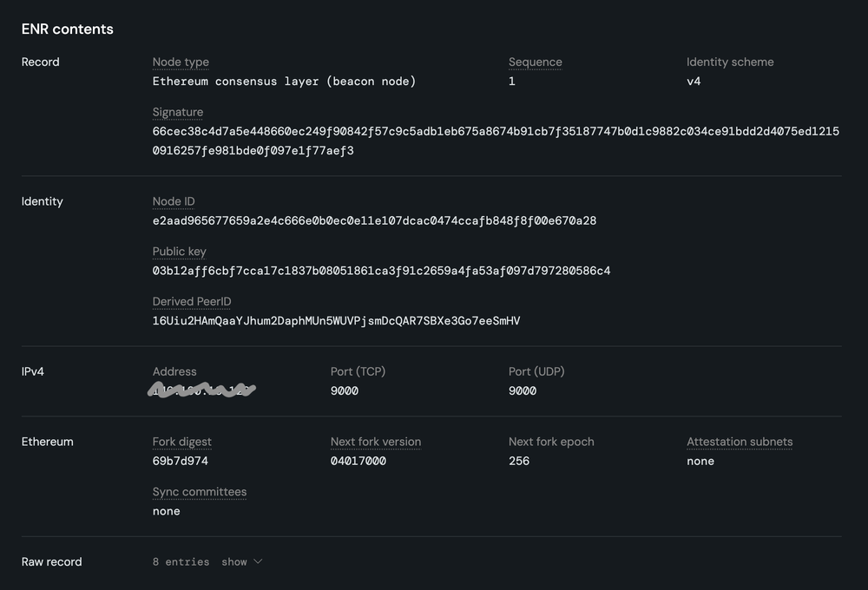Click the Attestation subnets label
The image size is (868, 590).
740,442
